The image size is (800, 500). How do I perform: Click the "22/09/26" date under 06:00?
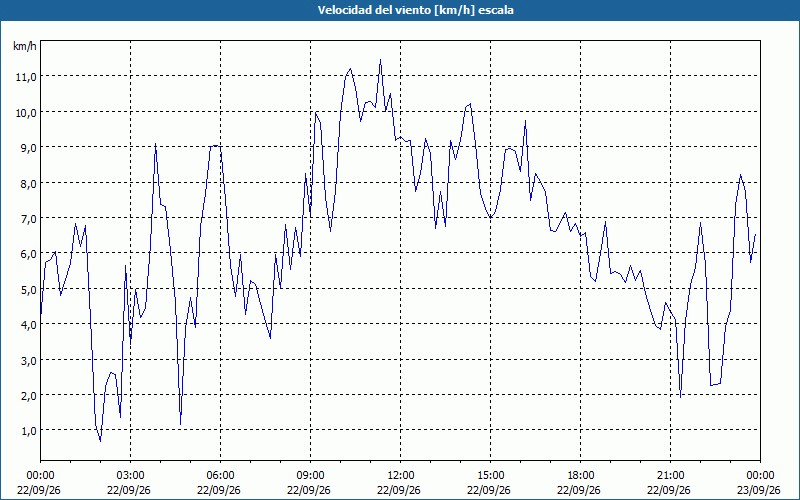tap(219, 490)
